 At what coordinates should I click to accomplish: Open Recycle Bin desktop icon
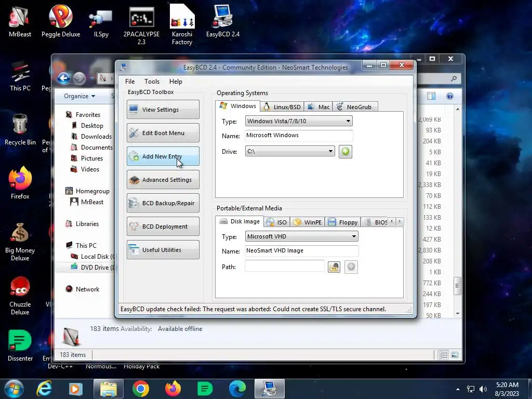tap(20, 130)
